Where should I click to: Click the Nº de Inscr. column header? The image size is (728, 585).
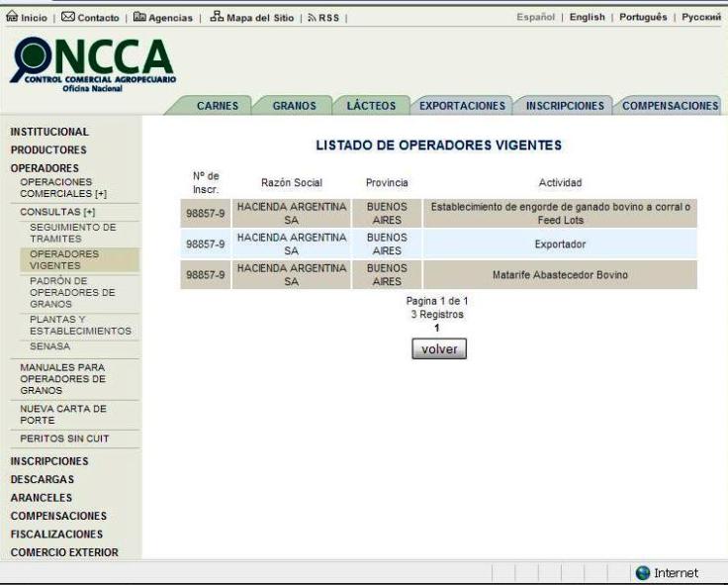[x=206, y=182]
